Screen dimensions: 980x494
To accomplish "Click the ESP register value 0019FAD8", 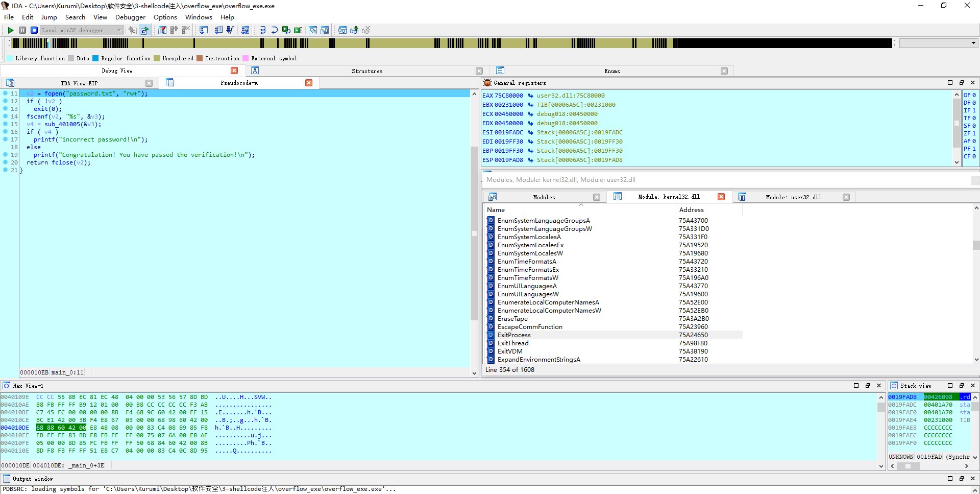I will [x=508, y=160].
